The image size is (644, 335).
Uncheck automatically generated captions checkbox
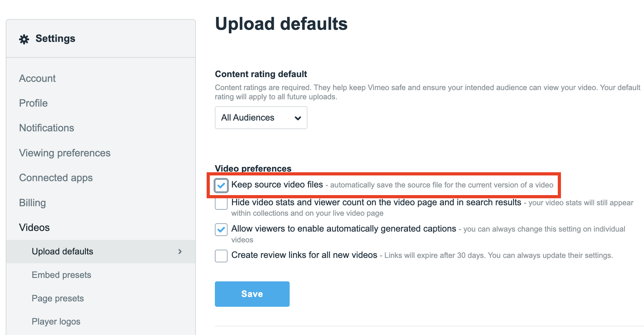(x=221, y=229)
